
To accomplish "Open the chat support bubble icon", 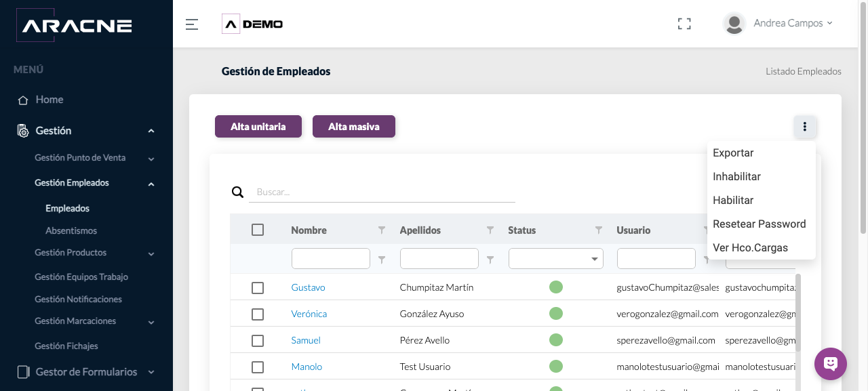I will [831, 364].
